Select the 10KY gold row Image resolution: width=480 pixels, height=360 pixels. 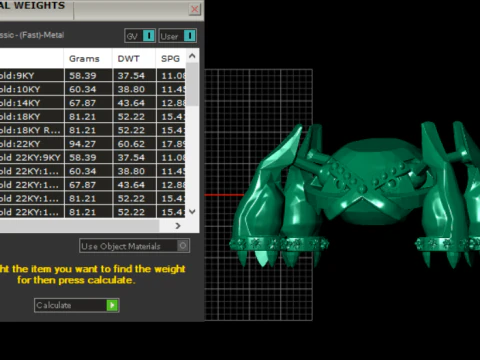click(92, 89)
